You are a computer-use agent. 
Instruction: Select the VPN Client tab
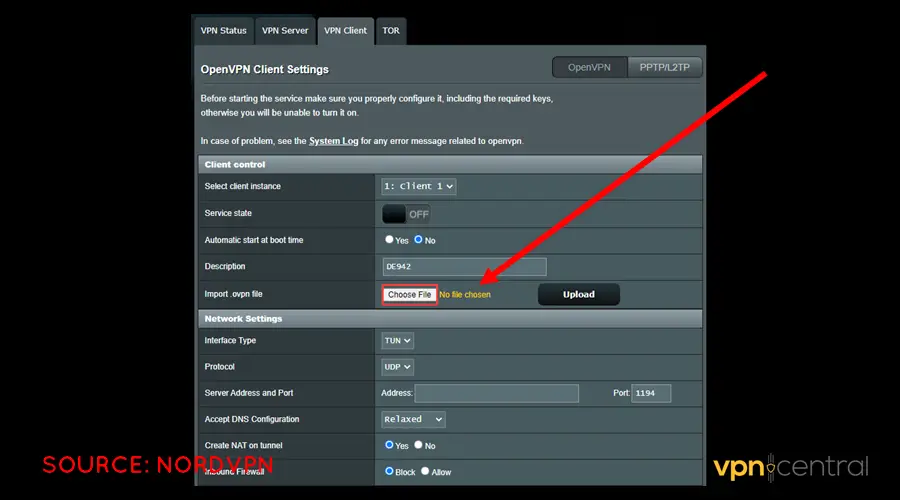click(x=345, y=31)
